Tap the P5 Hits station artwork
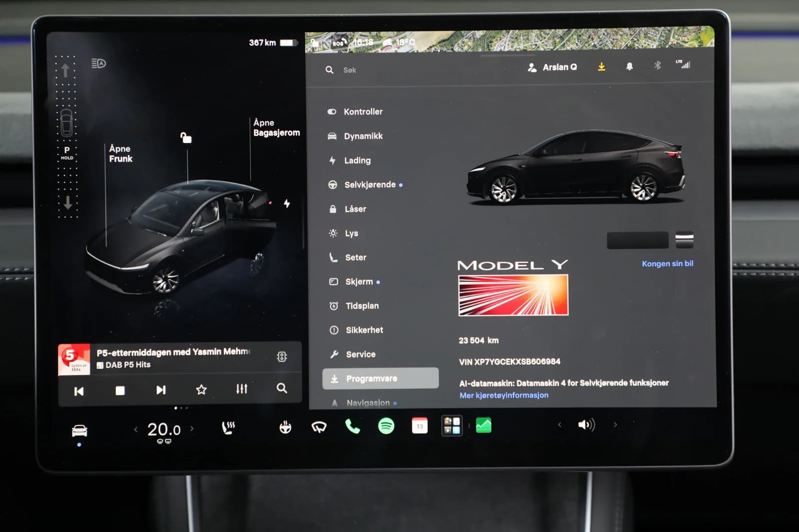 tap(74, 359)
